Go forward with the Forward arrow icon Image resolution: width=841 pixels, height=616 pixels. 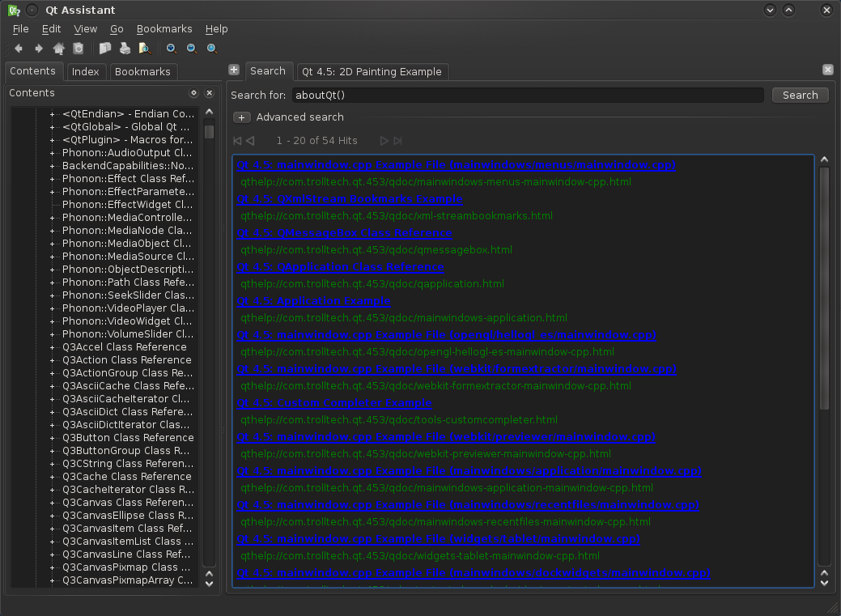[x=39, y=49]
